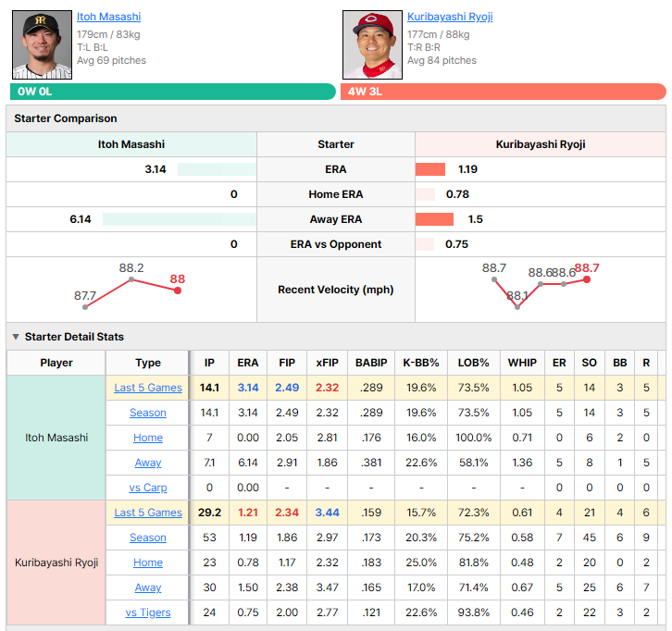This screenshot has width=672, height=631.
Task: Click the Home ERA comparison label
Action: 336,194
